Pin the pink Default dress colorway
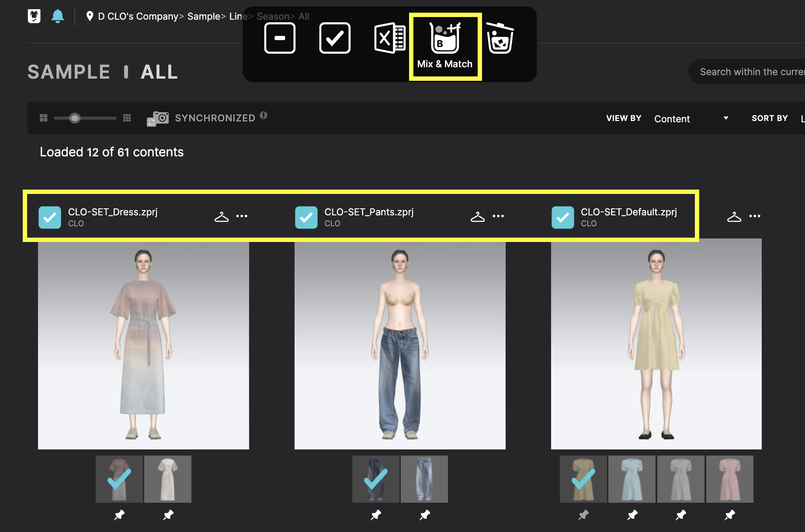Viewport: 805px width, 532px height. tap(730, 515)
